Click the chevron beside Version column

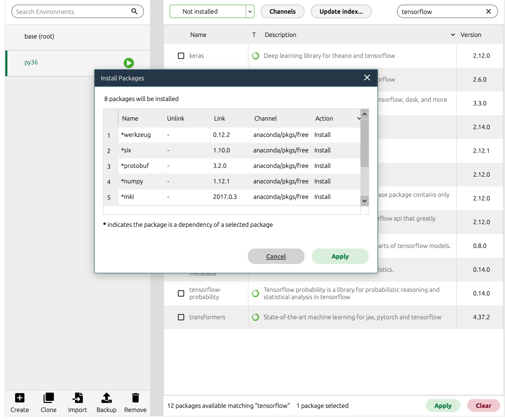[453, 35]
